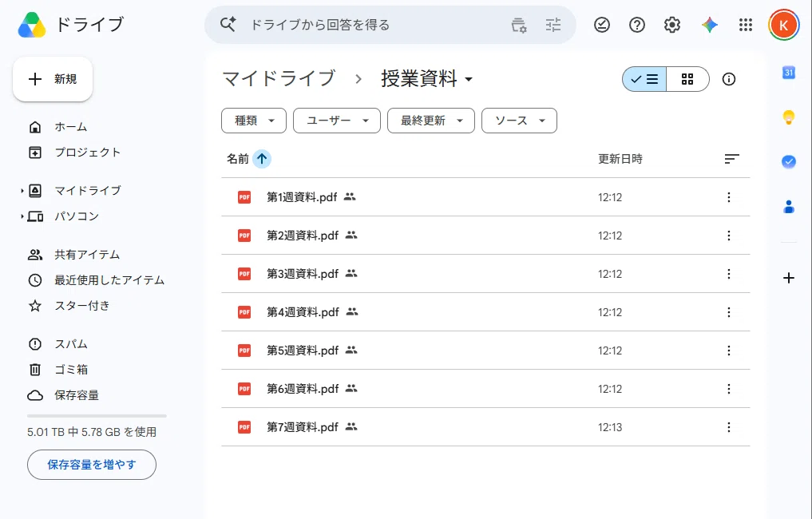Click the 12:13 modified time of 第7週資料.pdf
Image resolution: width=812 pixels, height=519 pixels.
coord(610,427)
